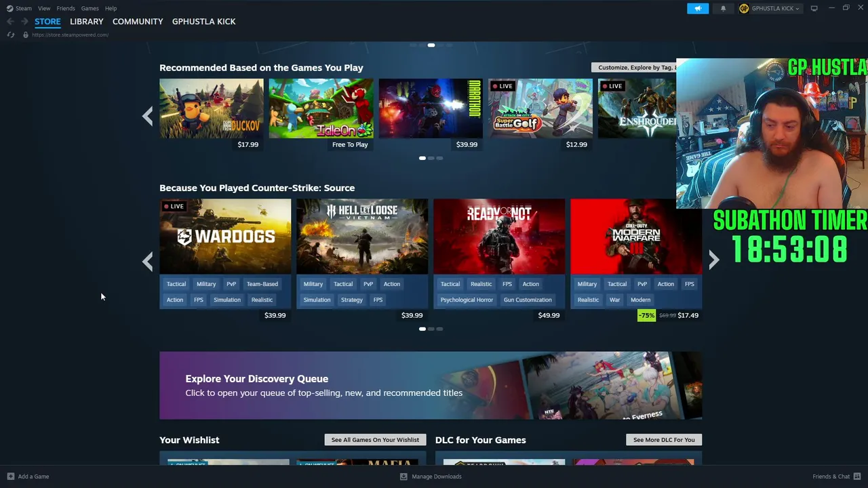Viewport: 868px width, 488px height.
Task: Open the megaphone announcements button
Action: [698, 8]
